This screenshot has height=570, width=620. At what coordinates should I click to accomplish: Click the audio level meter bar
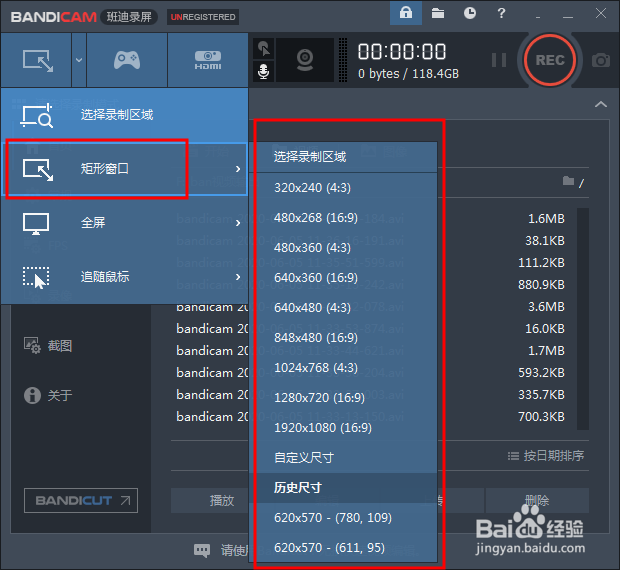pos(343,60)
